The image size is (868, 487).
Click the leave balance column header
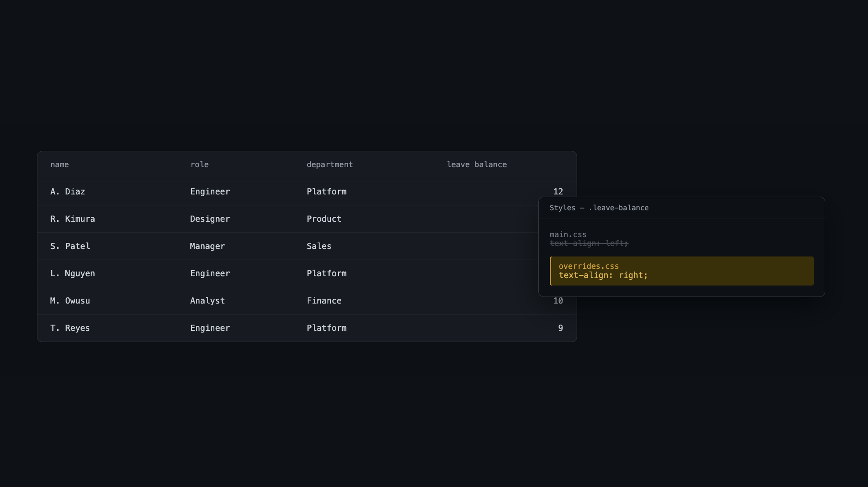click(x=477, y=165)
